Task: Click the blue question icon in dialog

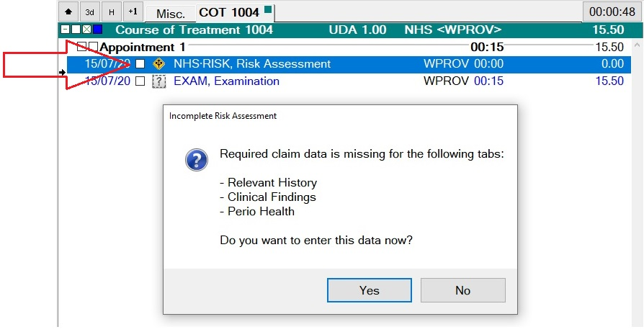Action: [x=197, y=160]
